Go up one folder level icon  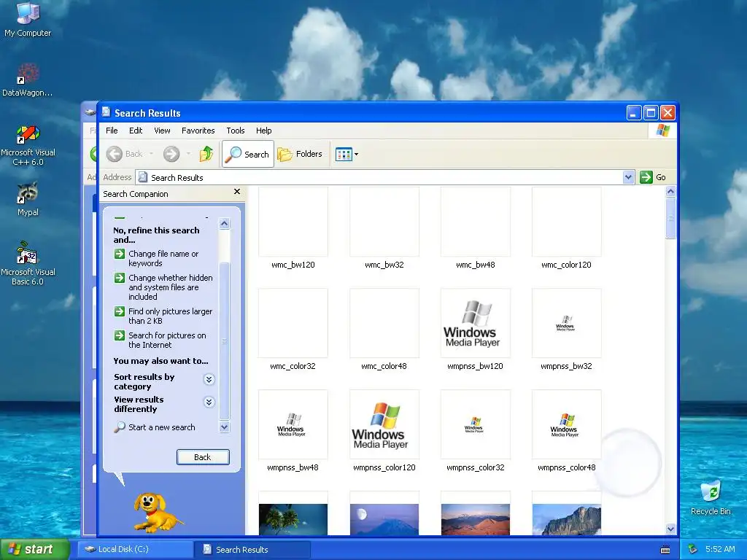click(206, 154)
